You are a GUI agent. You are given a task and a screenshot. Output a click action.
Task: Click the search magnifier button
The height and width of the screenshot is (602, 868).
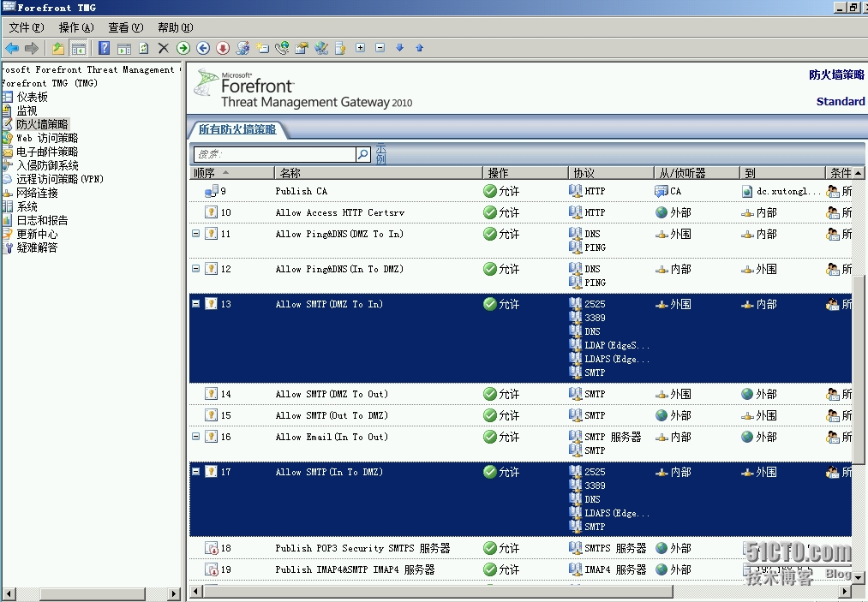(363, 154)
